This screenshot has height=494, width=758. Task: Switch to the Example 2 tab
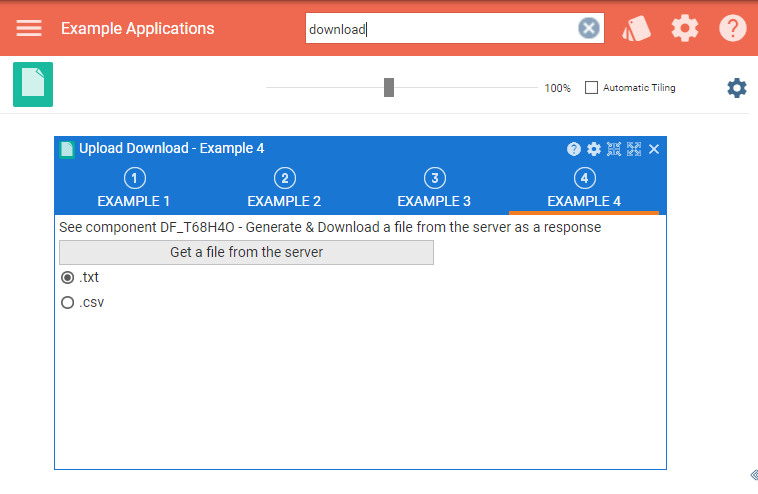pos(284,189)
